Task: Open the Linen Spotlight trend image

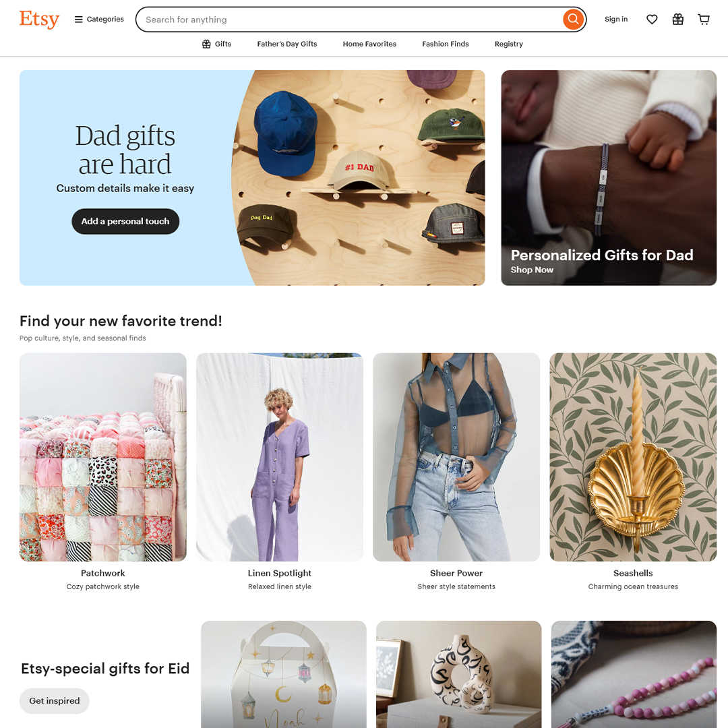Action: (x=280, y=457)
